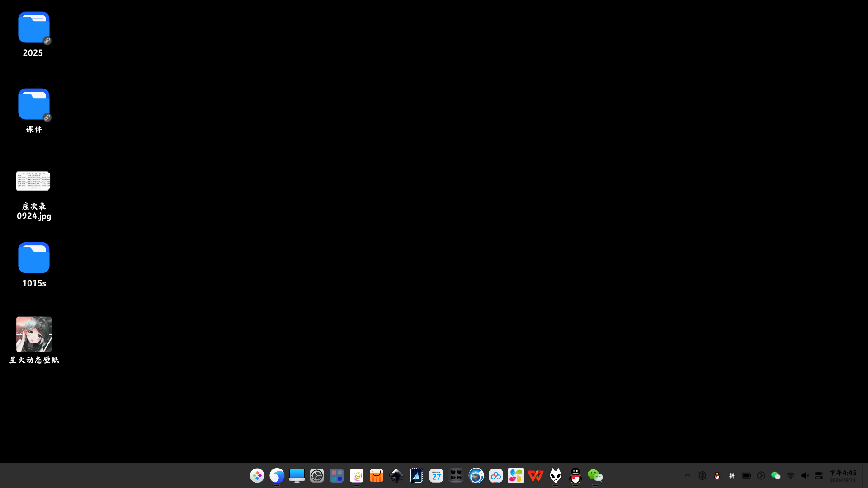Screen dimensions: 868x488
Task: Open the Baidu Netdisk cloud icon
Action: tap(496, 475)
